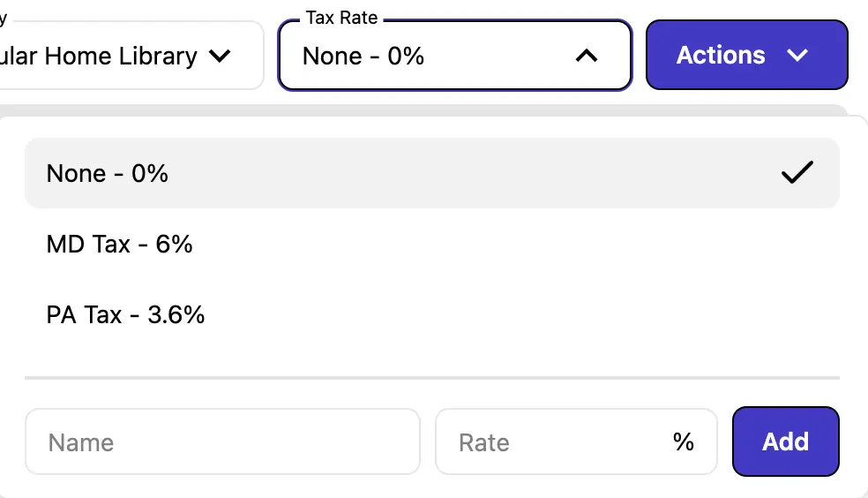Click the Tax Rate field label

tap(341, 18)
